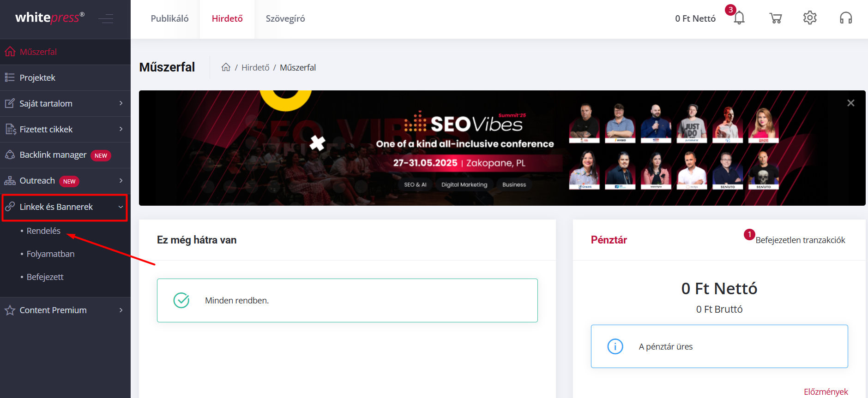Open notifications bell icon

739,18
